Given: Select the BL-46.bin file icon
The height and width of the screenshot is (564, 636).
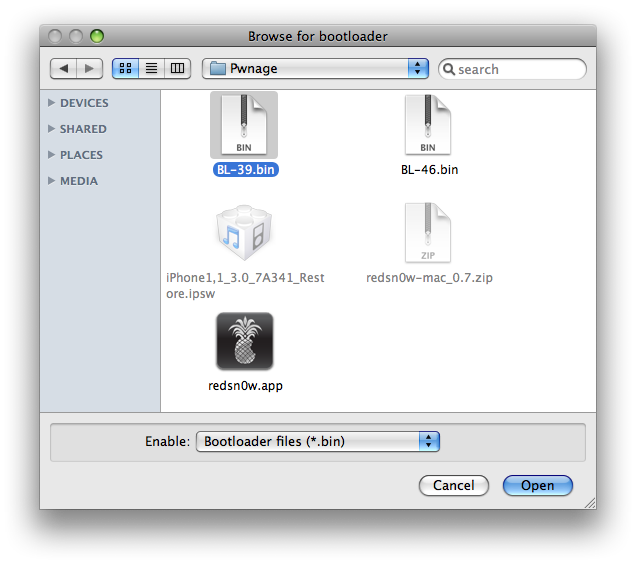Looking at the screenshot, I should [429, 125].
